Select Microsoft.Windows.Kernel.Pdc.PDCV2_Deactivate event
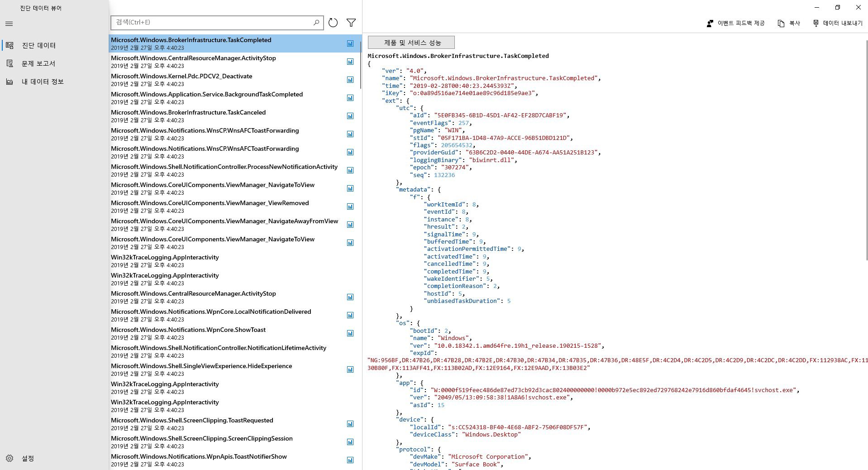The image size is (868, 470). (234, 80)
